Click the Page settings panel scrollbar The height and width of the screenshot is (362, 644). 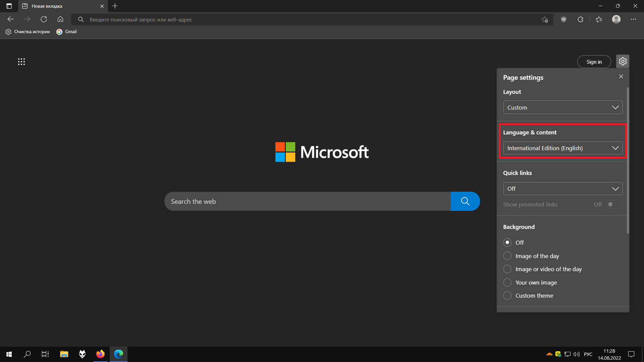coord(628,161)
